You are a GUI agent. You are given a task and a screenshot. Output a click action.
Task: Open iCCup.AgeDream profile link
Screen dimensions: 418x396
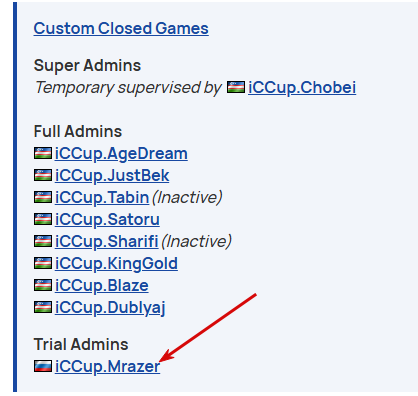[121, 154]
